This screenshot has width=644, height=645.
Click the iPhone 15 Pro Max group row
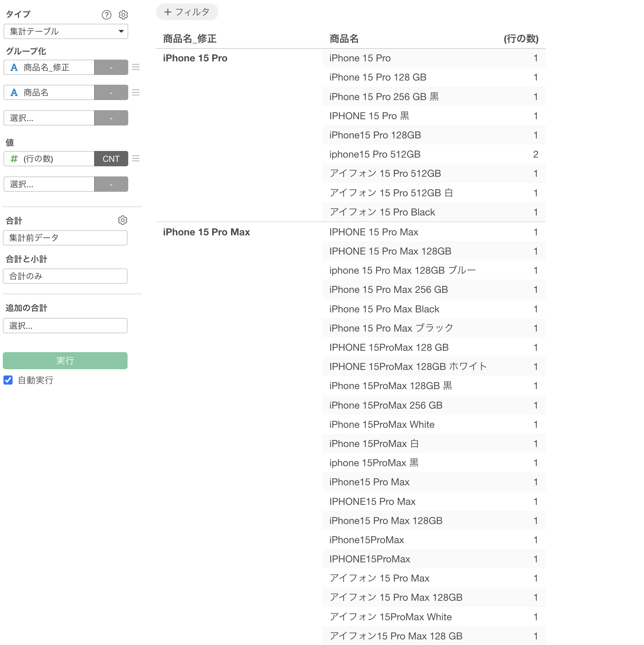click(x=206, y=232)
